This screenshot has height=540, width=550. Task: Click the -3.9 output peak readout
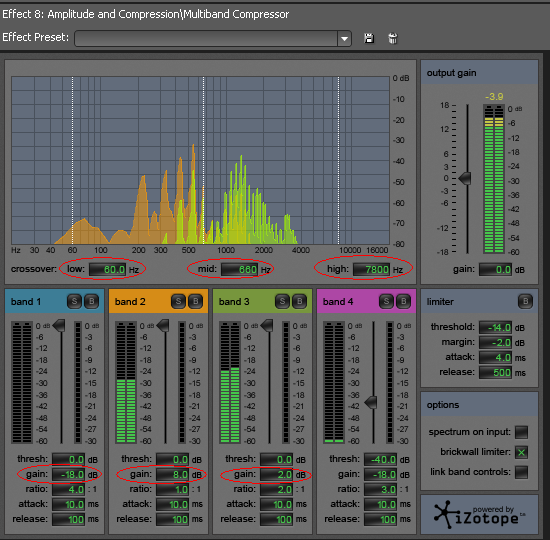[494, 96]
